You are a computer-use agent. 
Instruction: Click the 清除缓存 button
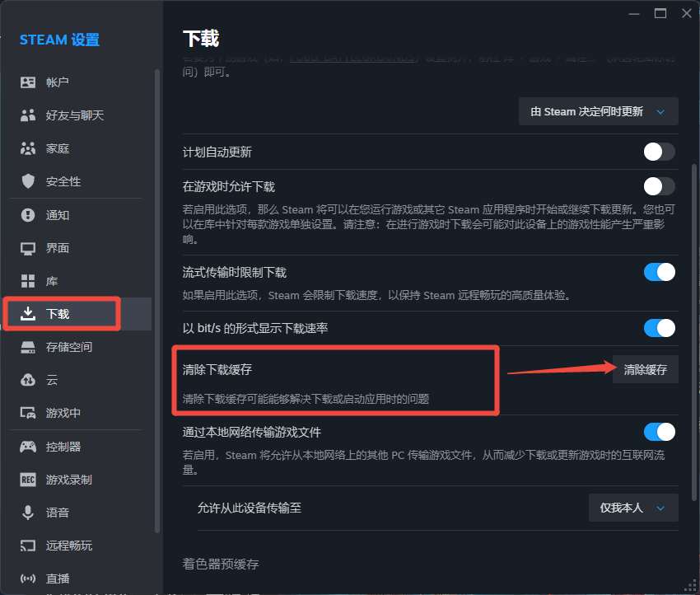tap(645, 369)
